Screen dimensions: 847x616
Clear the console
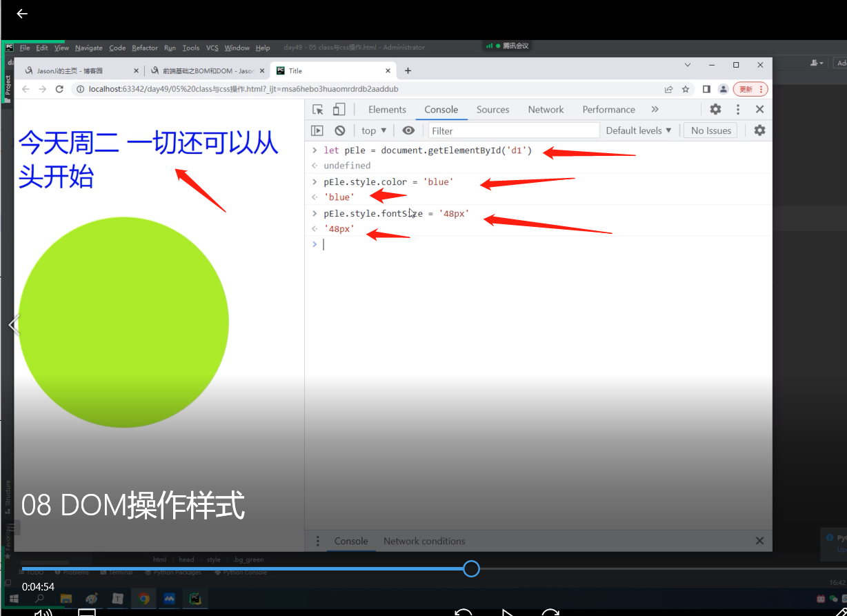click(x=339, y=130)
